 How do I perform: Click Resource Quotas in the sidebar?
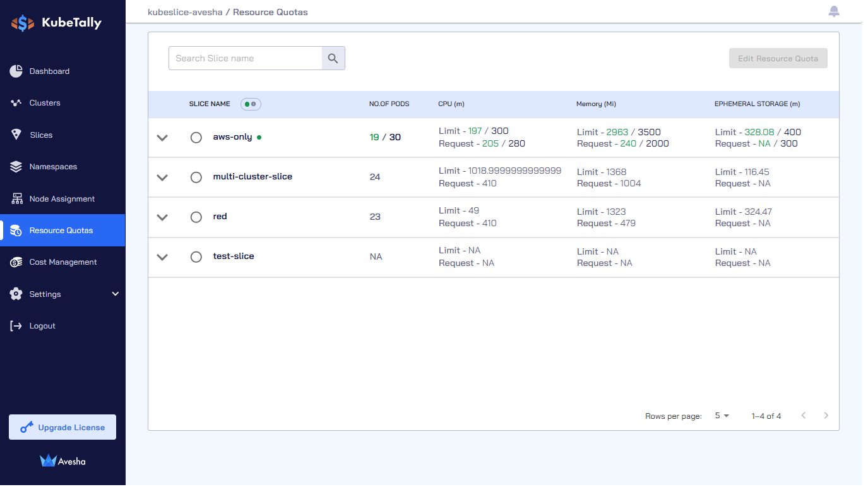tap(62, 231)
